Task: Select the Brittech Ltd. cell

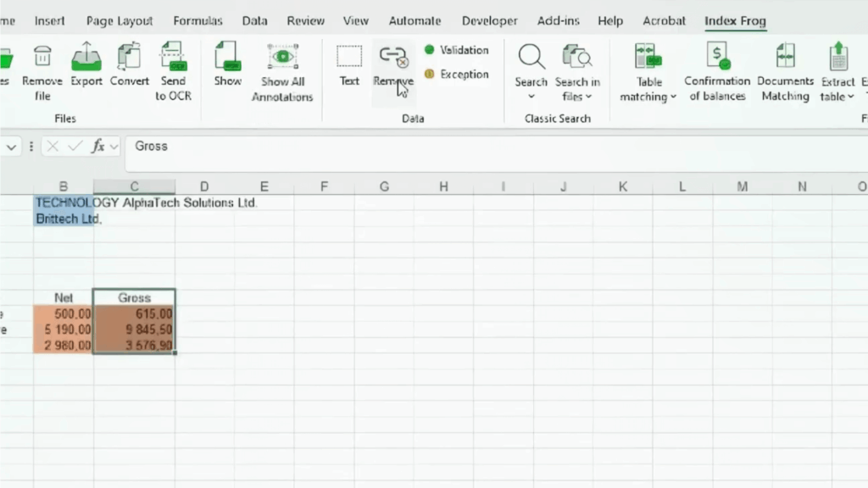Action: click(63, 219)
